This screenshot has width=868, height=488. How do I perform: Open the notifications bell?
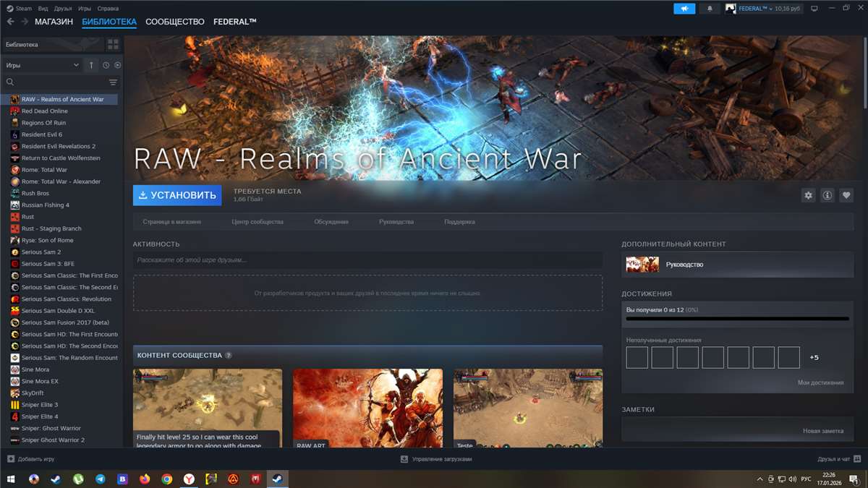tap(709, 9)
